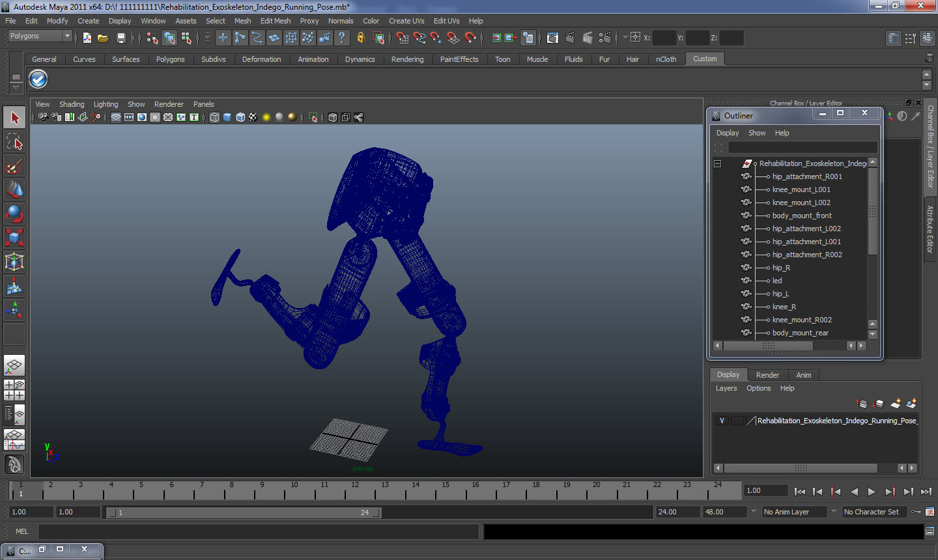938x560 pixels.
Task: Open Outliner Display menu
Action: tap(728, 133)
